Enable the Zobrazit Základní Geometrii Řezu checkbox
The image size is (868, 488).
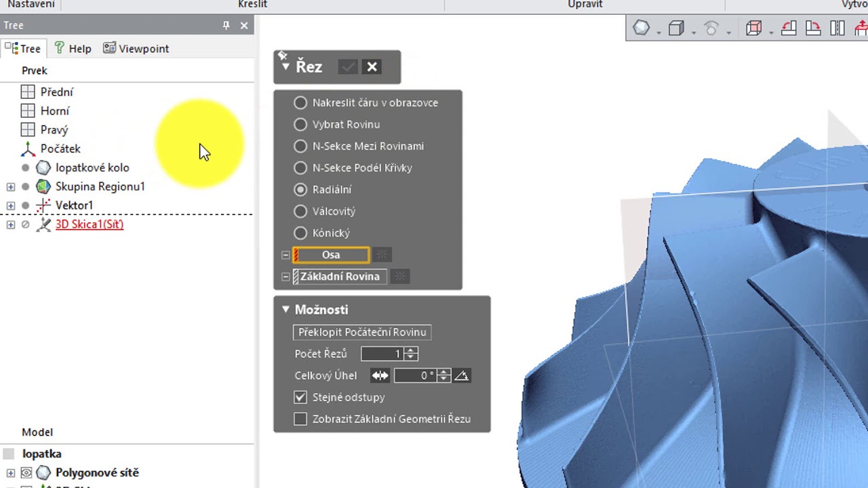(300, 419)
